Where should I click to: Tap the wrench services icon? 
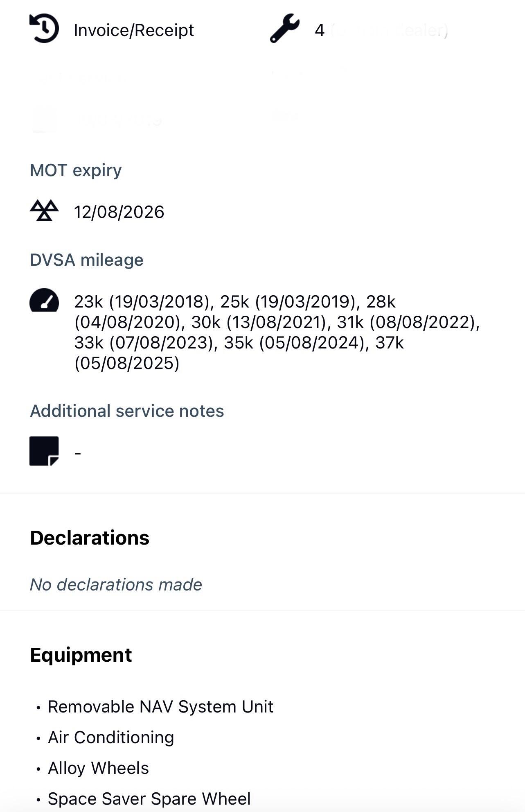pos(285,29)
